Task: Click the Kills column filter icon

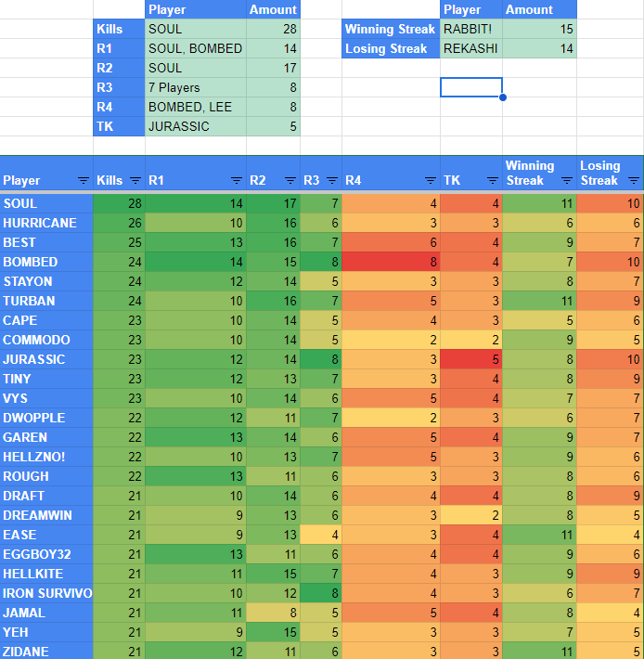Action: coord(135,180)
